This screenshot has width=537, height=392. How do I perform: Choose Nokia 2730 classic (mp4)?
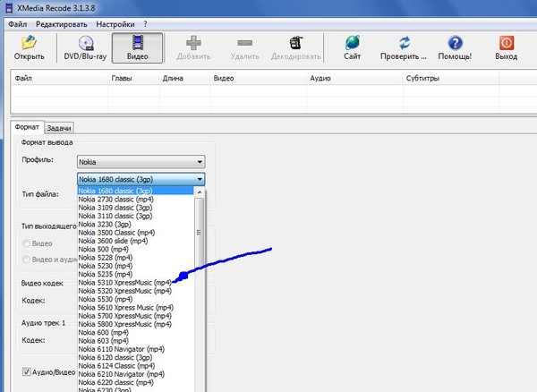coord(136,200)
